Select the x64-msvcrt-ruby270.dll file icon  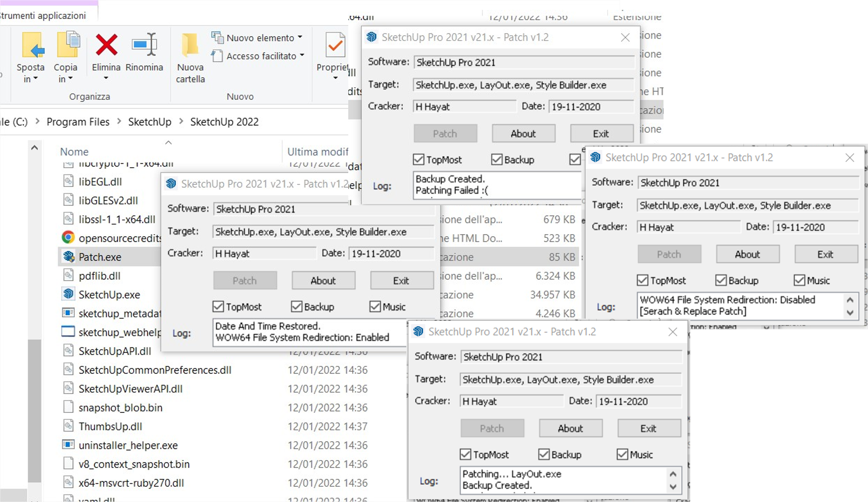(68, 482)
